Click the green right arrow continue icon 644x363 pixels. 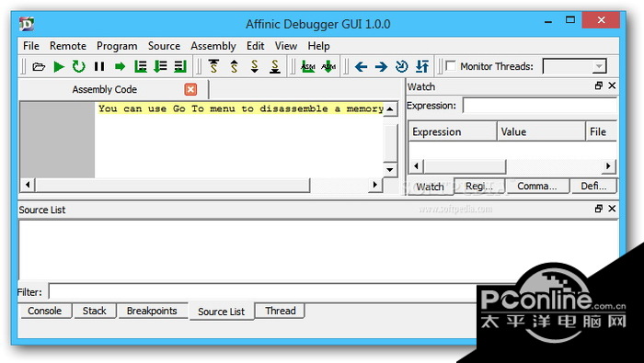(120, 66)
